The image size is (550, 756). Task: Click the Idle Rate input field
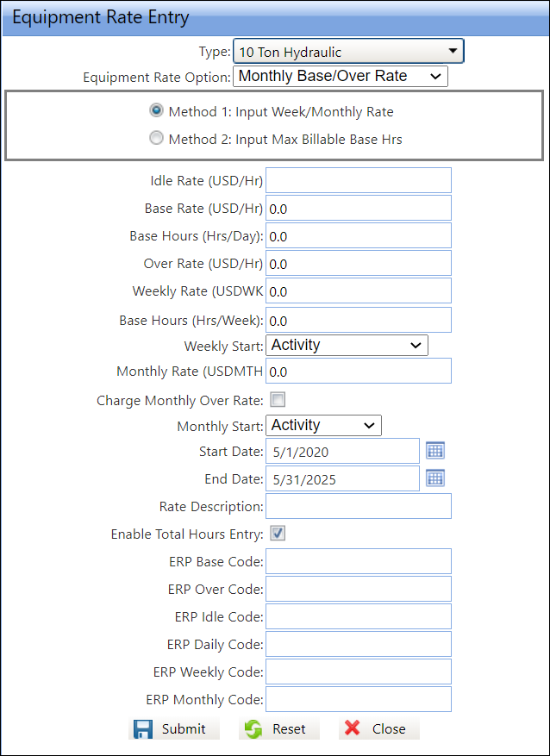point(358,180)
